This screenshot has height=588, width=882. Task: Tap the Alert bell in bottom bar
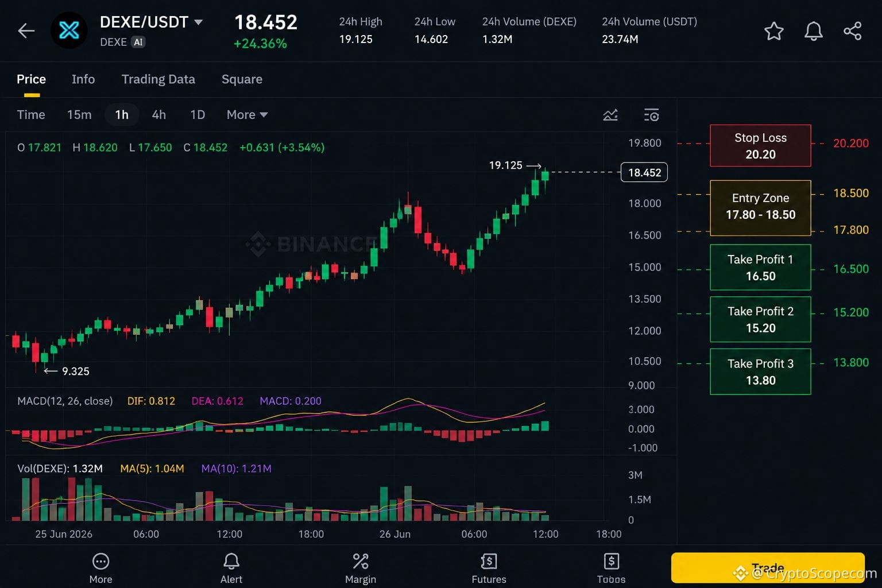(x=231, y=568)
